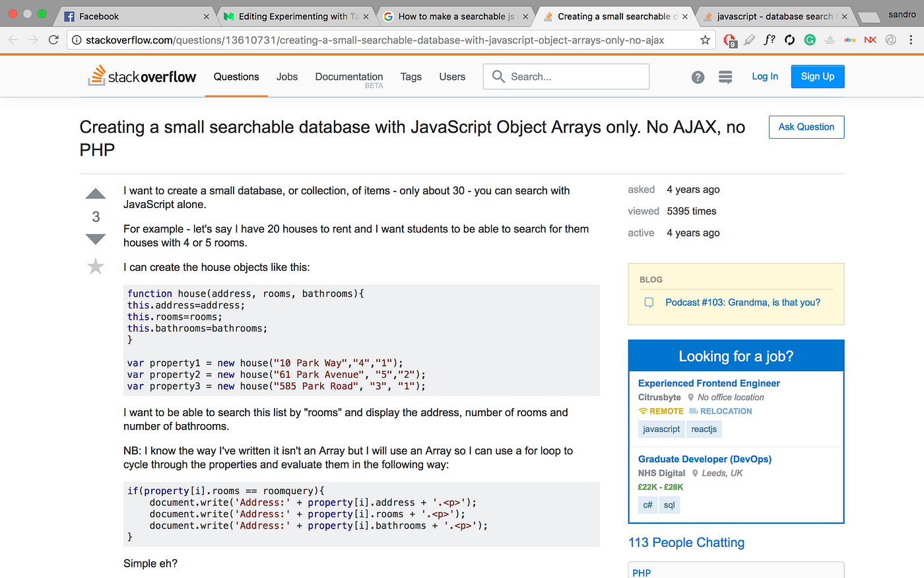This screenshot has height=578, width=924.
Task: Close the Facebook tab
Action: [206, 17]
